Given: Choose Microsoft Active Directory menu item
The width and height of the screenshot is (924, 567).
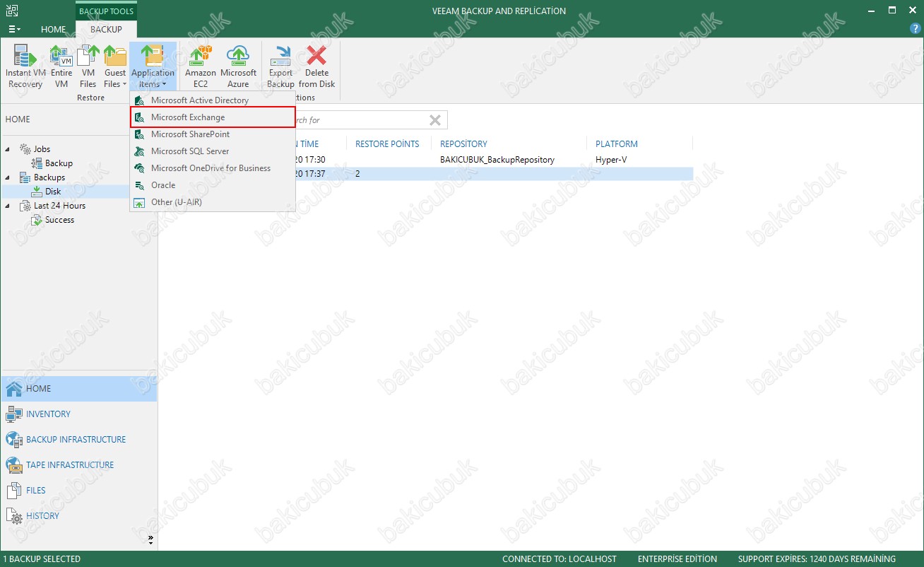Looking at the screenshot, I should 213,100.
